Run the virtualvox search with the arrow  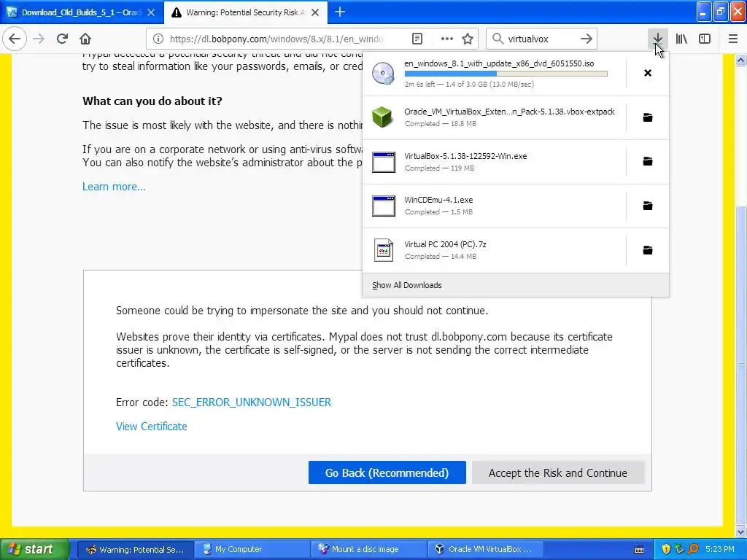point(587,39)
